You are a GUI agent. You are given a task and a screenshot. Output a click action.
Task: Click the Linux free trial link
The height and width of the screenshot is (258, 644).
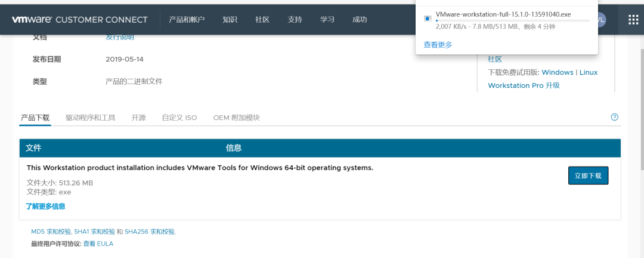point(589,72)
